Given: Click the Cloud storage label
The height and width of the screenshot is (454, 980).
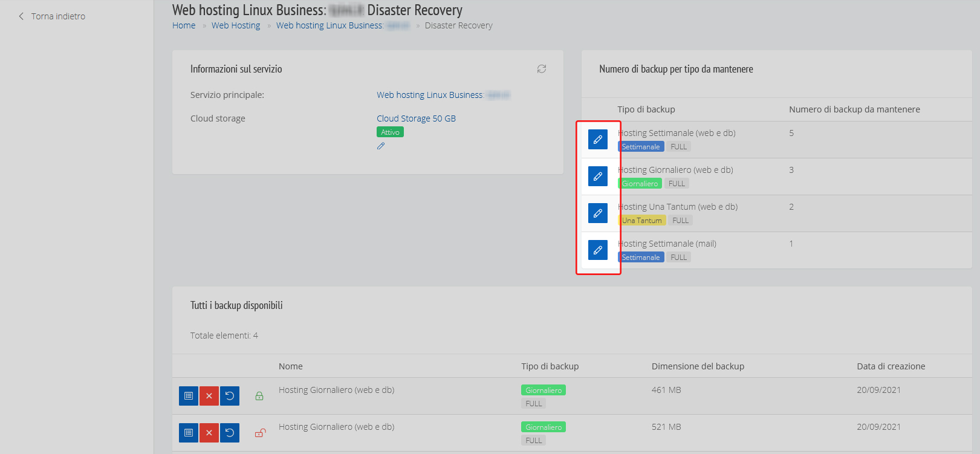Looking at the screenshot, I should tap(218, 118).
